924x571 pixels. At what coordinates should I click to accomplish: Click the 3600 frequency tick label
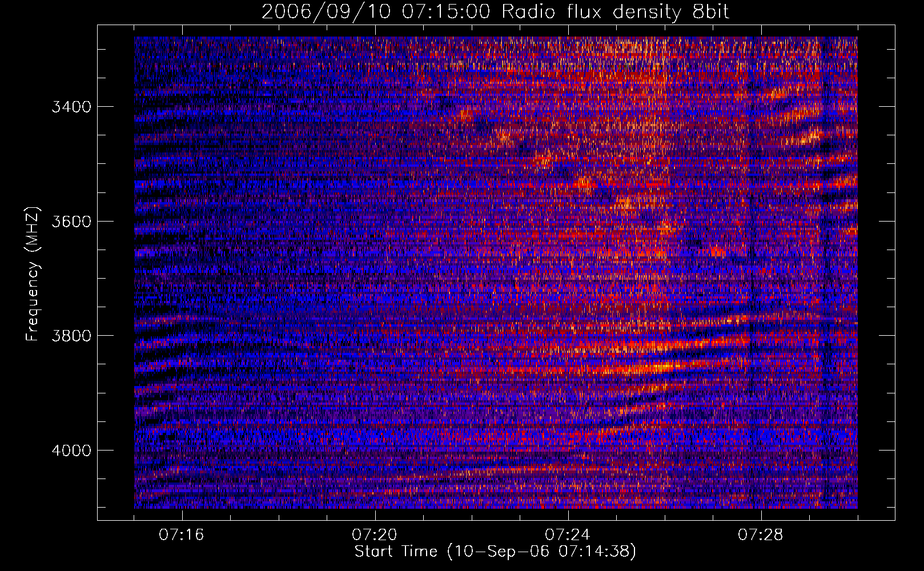pyautogui.click(x=71, y=221)
